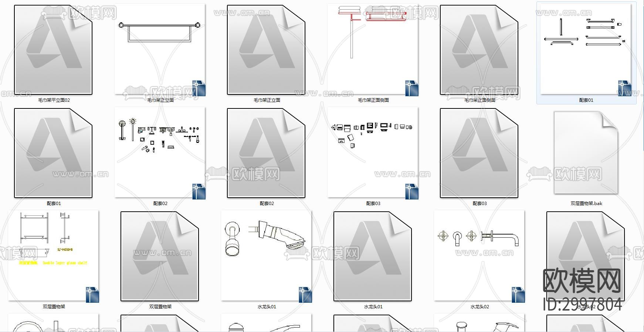Select the Autodesk-icon file named 配套03
This screenshot has height=332, width=644.
[479, 153]
